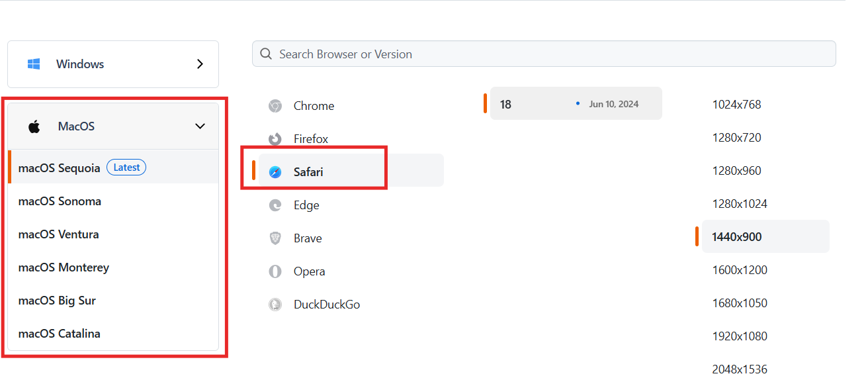
Task: Select Safari version 18 entry
Action: point(575,103)
